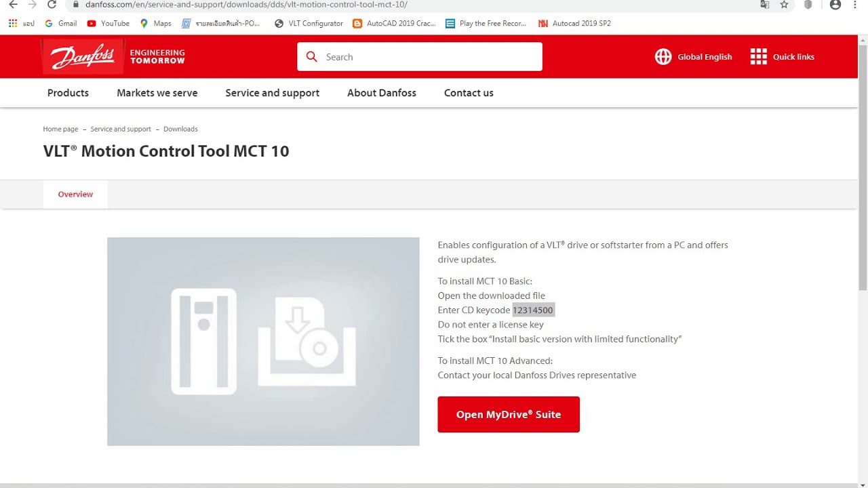This screenshot has width=868, height=488.
Task: Go to Service and support breadcrumb
Action: (x=121, y=129)
